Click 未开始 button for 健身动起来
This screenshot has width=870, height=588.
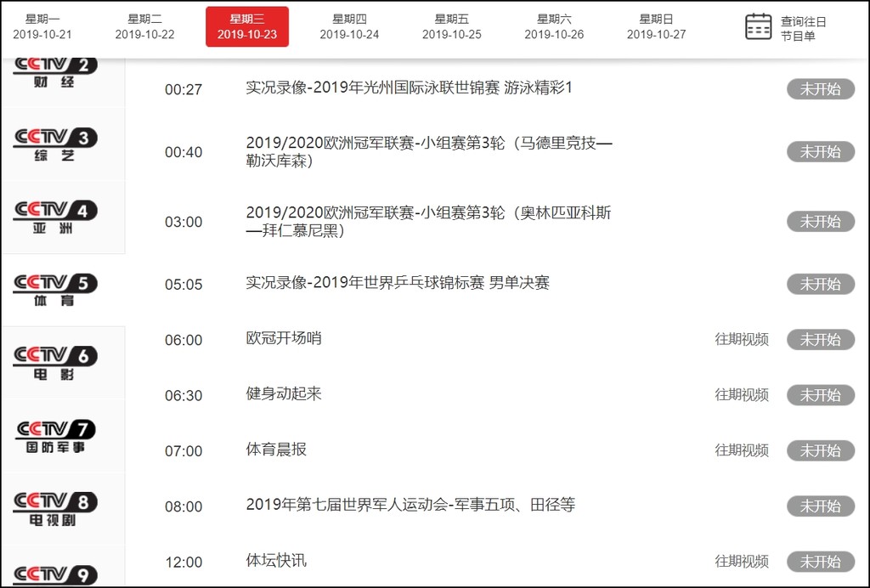tap(820, 395)
